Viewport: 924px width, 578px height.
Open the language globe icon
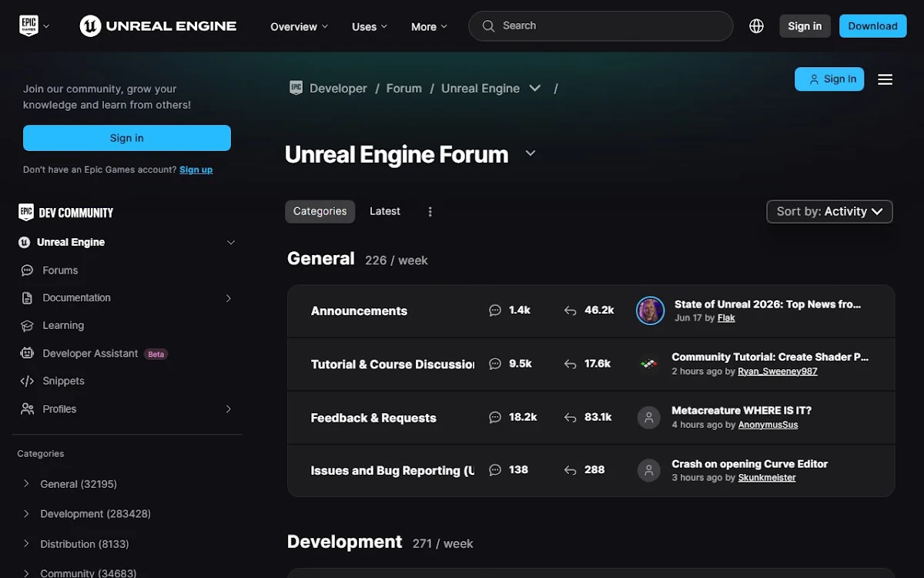pos(756,26)
